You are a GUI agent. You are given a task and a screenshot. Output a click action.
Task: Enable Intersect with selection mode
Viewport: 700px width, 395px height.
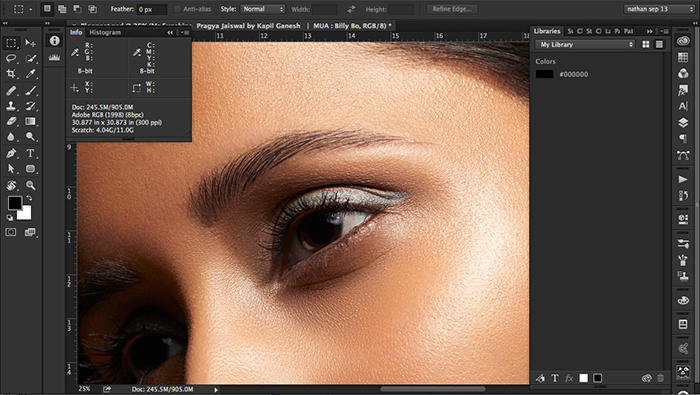tap(92, 9)
